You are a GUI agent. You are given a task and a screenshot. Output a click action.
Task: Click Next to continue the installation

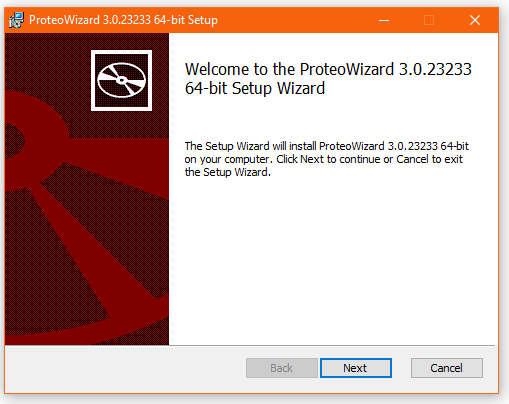point(356,368)
